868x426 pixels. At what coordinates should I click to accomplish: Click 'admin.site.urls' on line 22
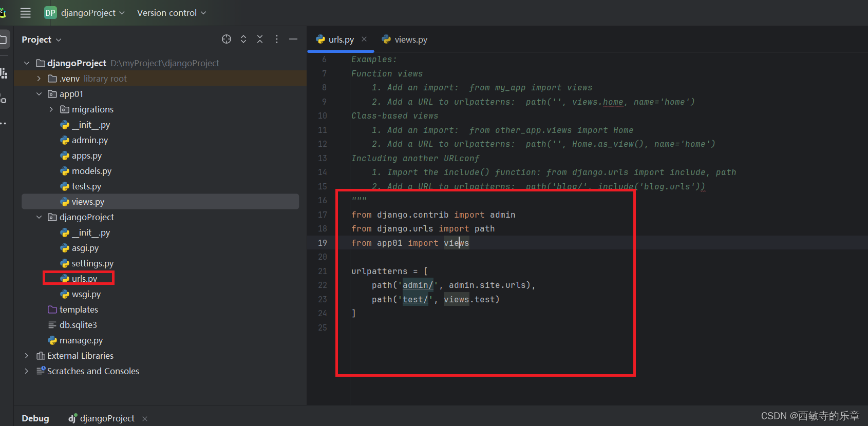pos(487,285)
